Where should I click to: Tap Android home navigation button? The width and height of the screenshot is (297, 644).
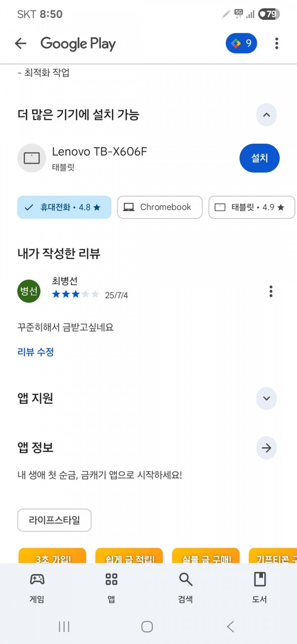pyautogui.click(x=147, y=627)
